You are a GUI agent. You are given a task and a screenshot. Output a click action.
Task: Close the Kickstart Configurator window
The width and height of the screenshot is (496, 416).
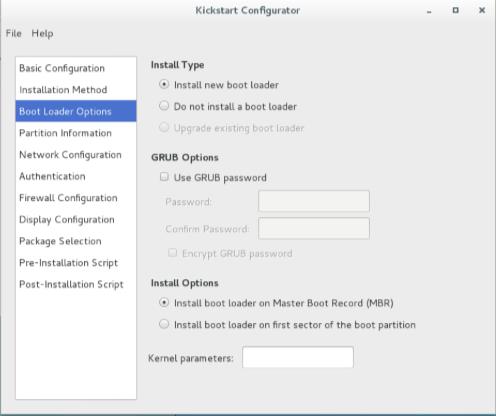pos(482,10)
